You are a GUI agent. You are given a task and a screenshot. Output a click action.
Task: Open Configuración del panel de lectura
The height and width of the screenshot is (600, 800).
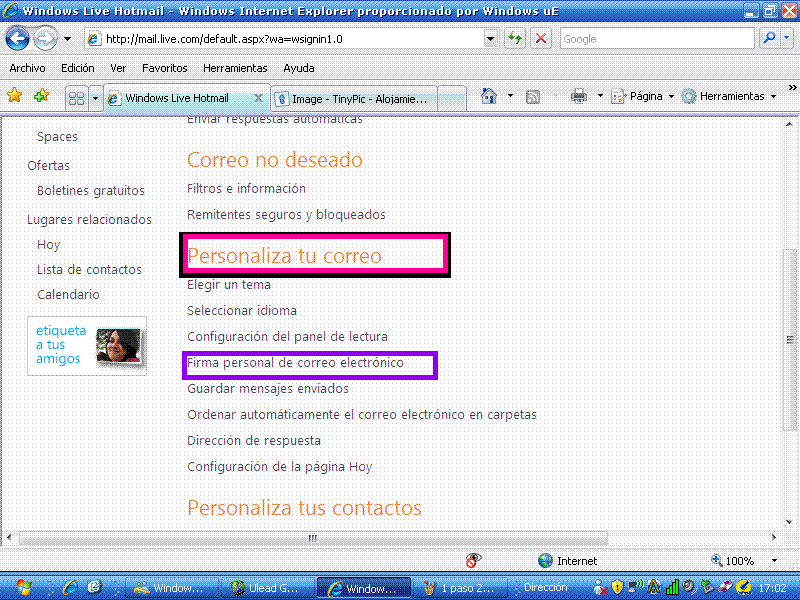287,337
